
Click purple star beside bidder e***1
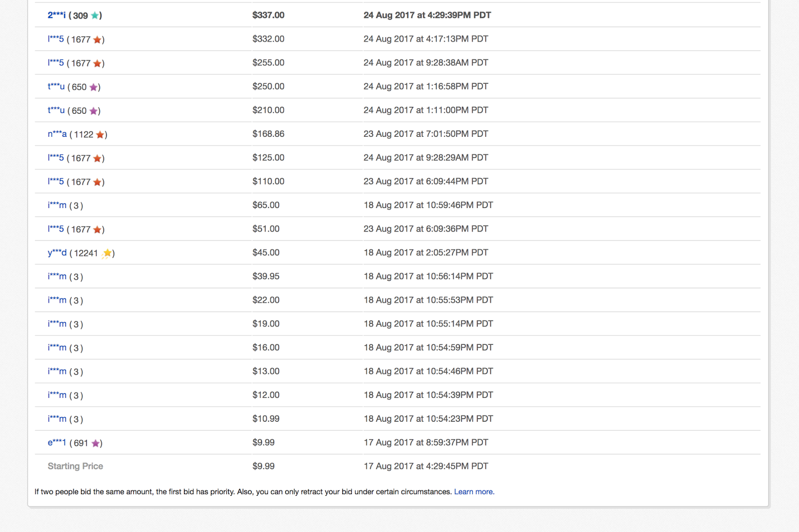click(x=95, y=443)
